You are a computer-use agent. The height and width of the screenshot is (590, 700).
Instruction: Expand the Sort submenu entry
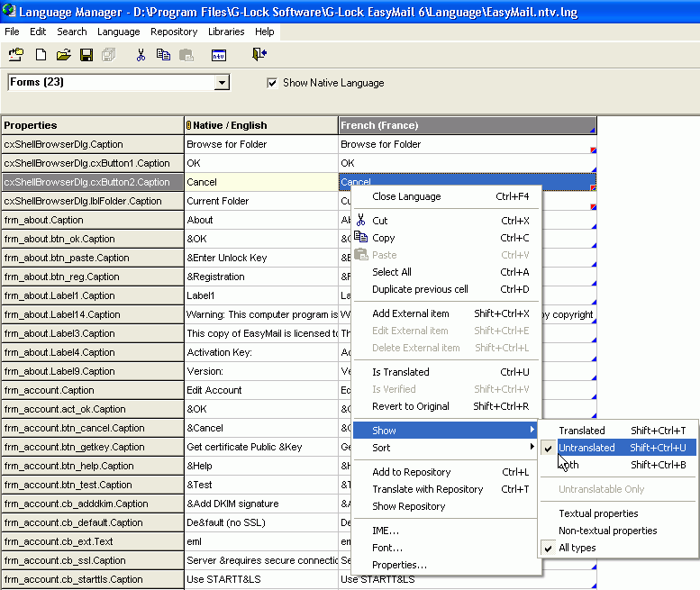tap(446, 448)
